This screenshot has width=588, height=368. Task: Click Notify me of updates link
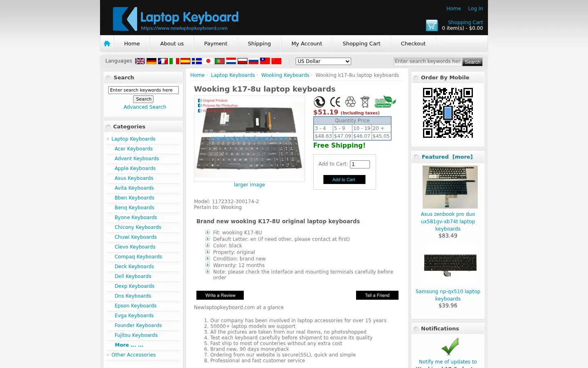pyautogui.click(x=448, y=362)
